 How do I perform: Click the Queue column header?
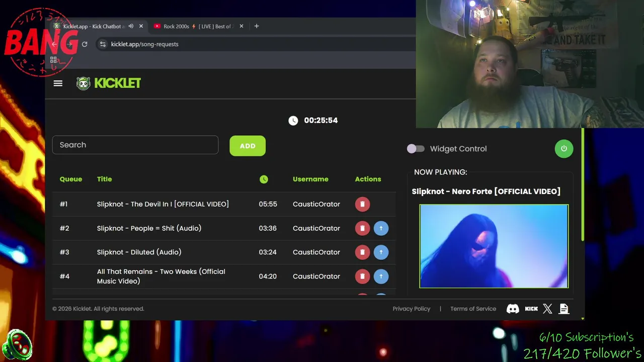(x=71, y=179)
